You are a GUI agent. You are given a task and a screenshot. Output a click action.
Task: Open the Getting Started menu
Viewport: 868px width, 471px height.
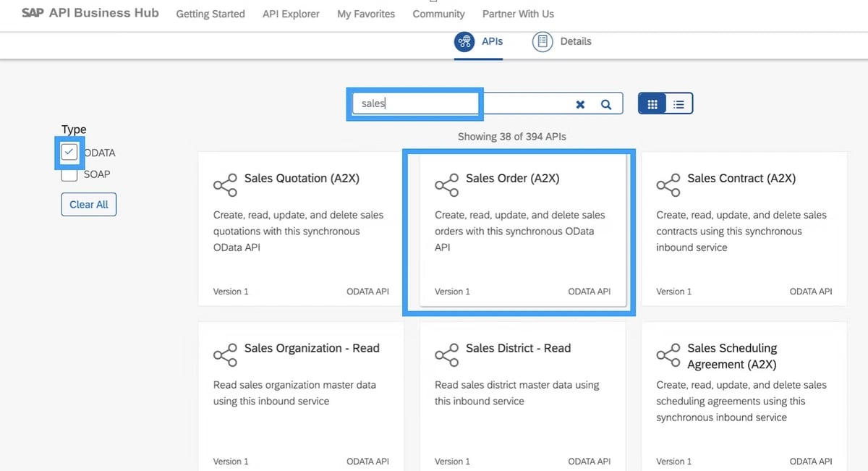click(210, 14)
